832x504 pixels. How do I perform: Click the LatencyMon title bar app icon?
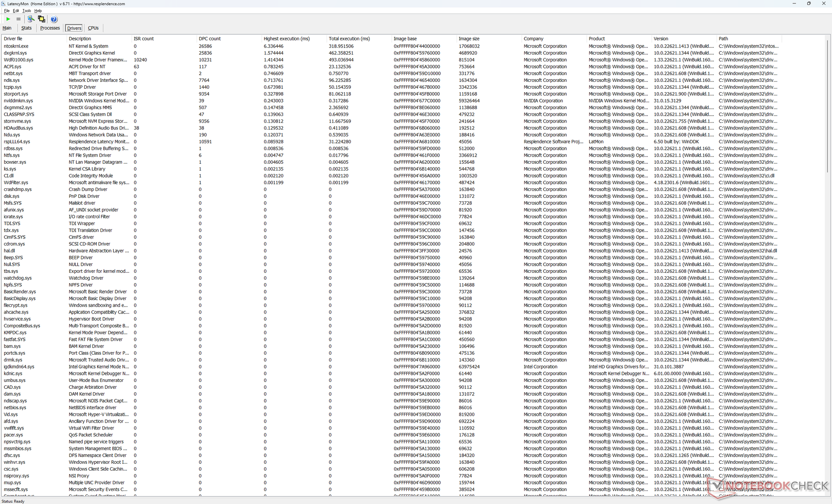click(3, 3)
